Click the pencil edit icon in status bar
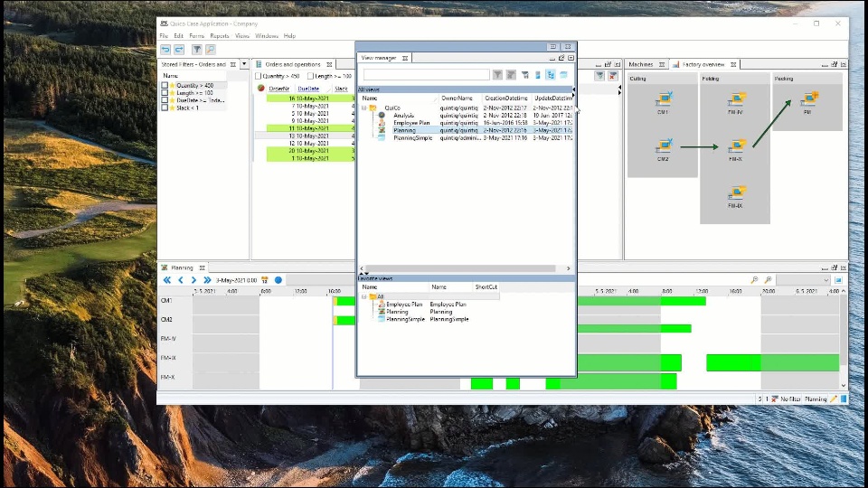868x488 pixels. [x=834, y=399]
